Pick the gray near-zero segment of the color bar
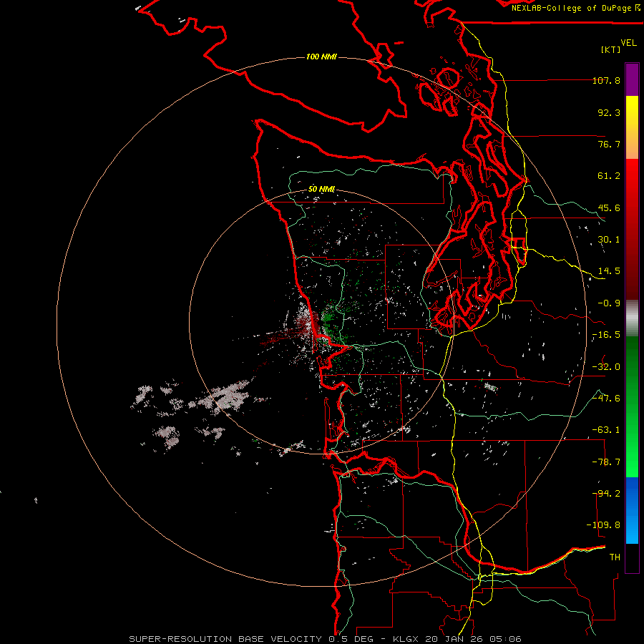 pyautogui.click(x=632, y=318)
